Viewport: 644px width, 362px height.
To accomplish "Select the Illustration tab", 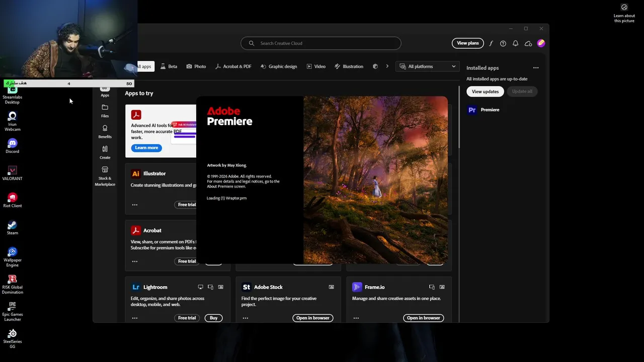I will [349, 66].
